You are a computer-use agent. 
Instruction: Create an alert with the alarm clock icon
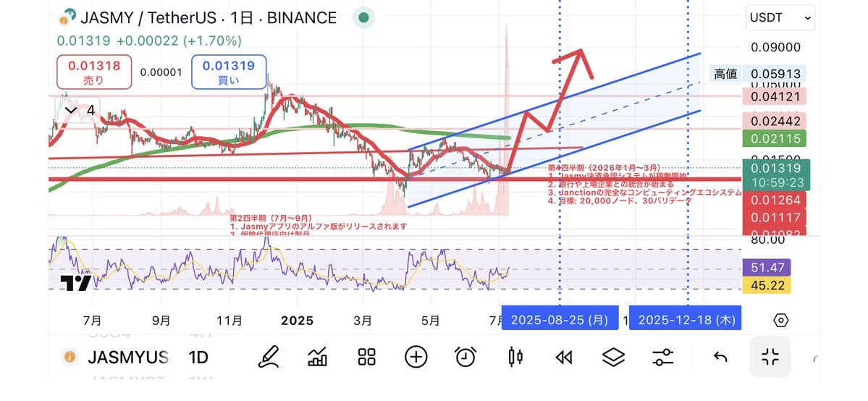click(x=465, y=357)
